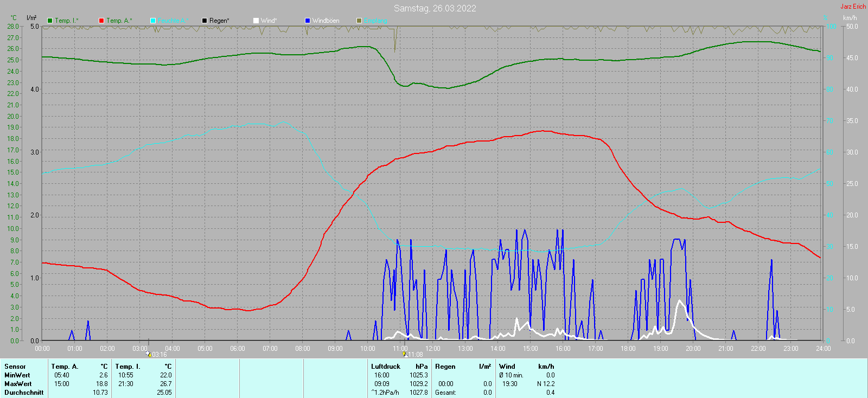Click the 'MinWert' row label
Screen dimensions: 868x398
tap(17, 375)
